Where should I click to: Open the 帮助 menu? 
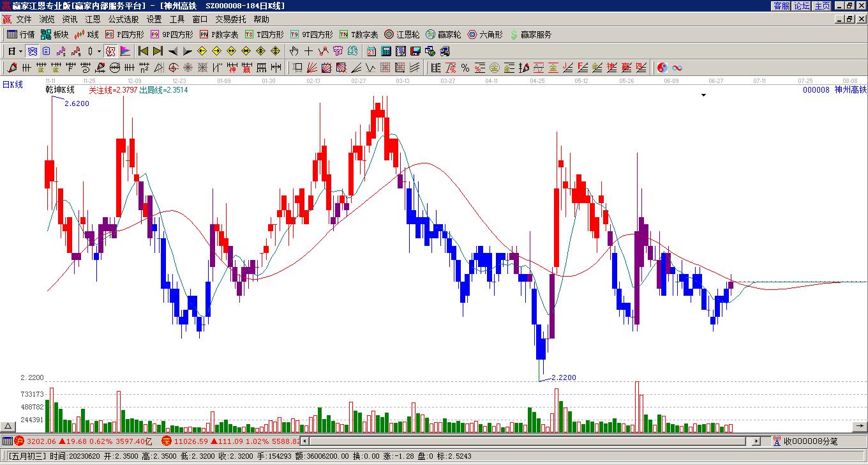(x=261, y=20)
